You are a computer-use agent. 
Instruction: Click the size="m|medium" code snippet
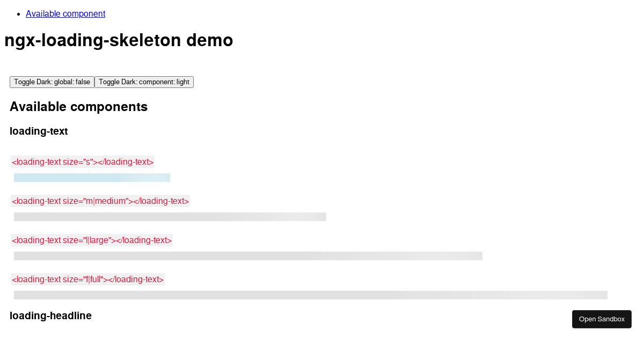point(100,201)
